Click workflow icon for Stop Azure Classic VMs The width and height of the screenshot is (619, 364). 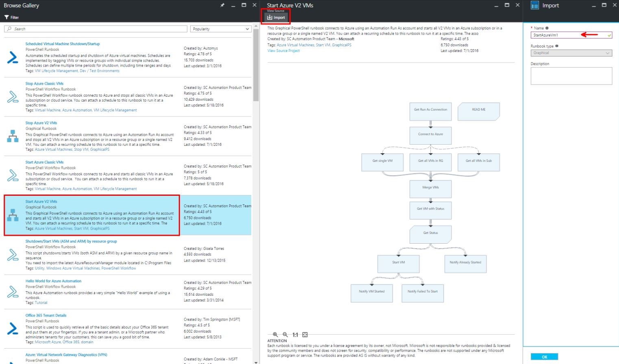click(13, 97)
